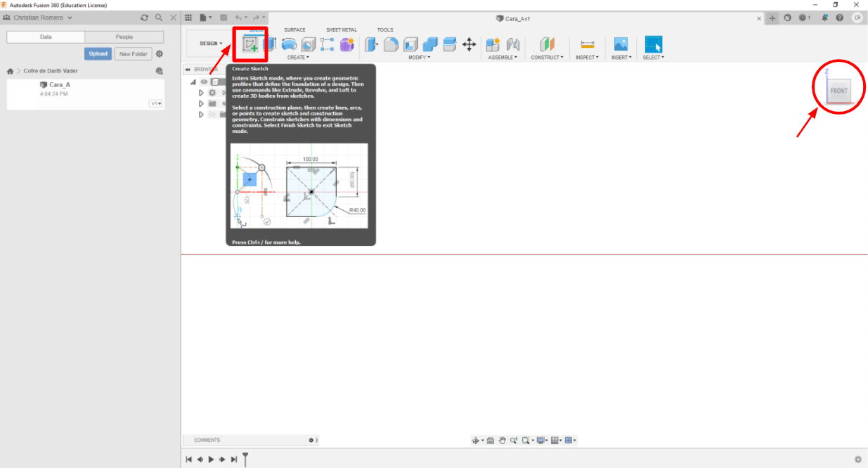Open the Create Form tool
868x468 pixels.
click(346, 44)
